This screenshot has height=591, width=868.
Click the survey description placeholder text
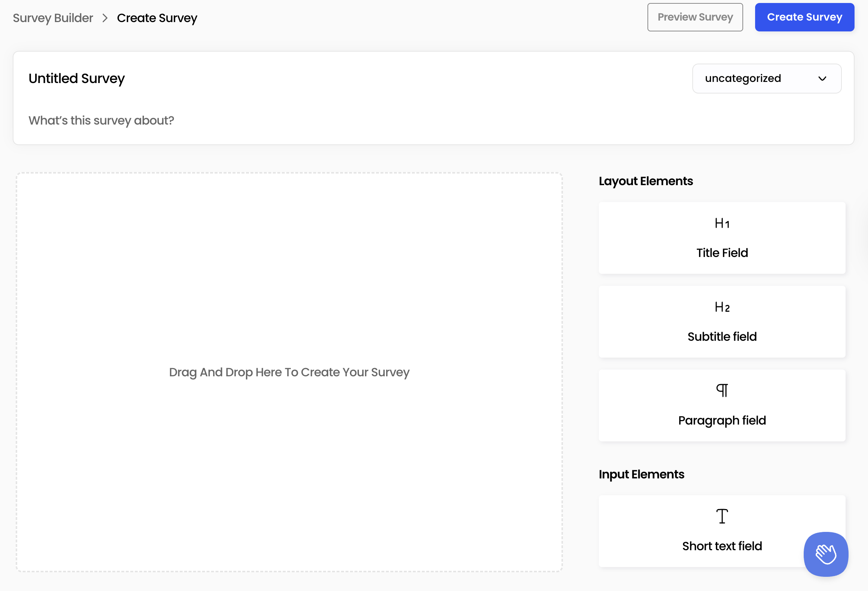click(102, 120)
